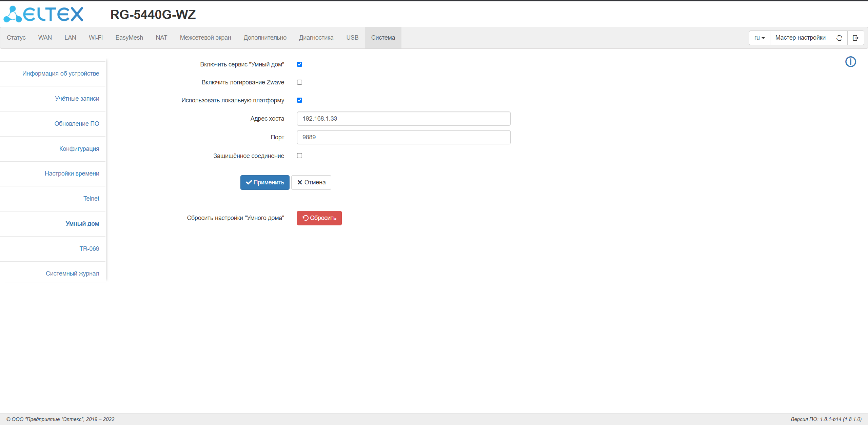Disable the "Умный дом" service checkbox
The width and height of the screenshot is (868, 425).
click(299, 64)
